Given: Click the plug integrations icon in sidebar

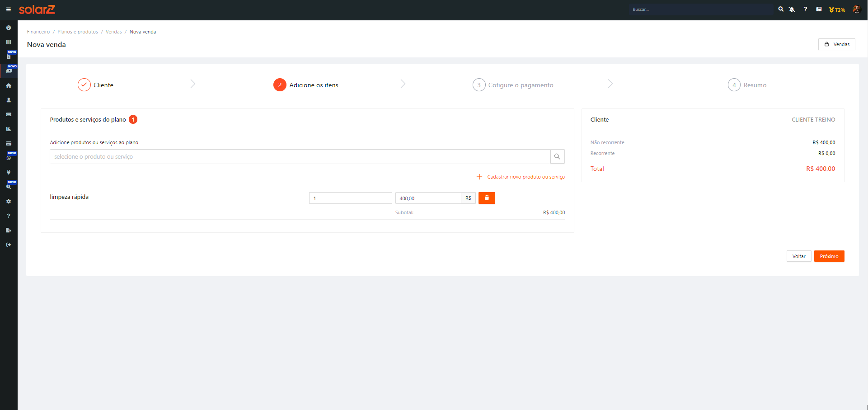Looking at the screenshot, I should point(9,172).
